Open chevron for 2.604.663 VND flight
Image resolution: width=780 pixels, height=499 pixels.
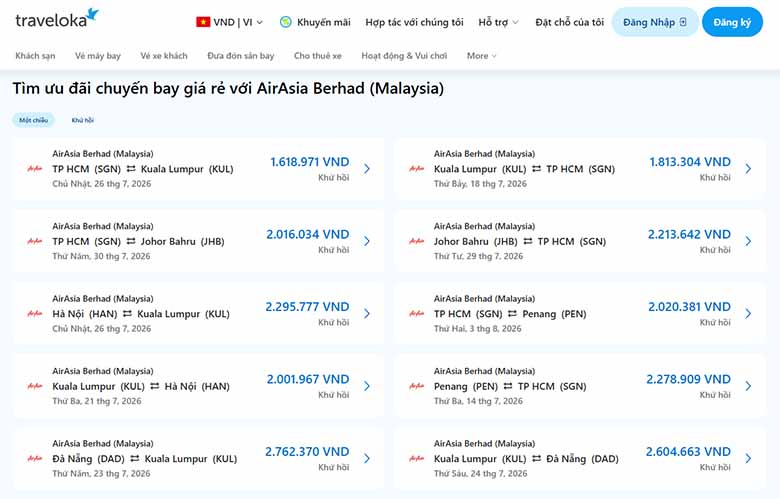point(748,459)
